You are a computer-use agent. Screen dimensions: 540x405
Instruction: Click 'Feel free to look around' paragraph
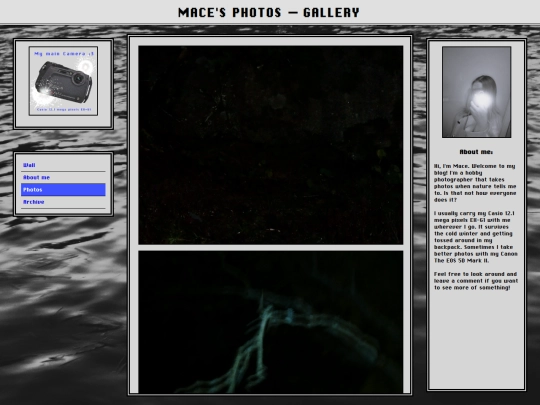(x=476, y=281)
